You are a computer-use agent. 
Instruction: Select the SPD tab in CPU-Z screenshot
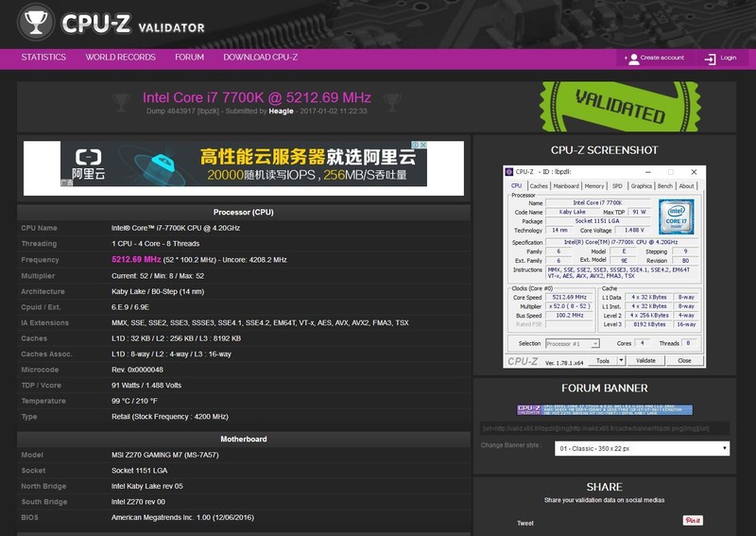(617, 185)
